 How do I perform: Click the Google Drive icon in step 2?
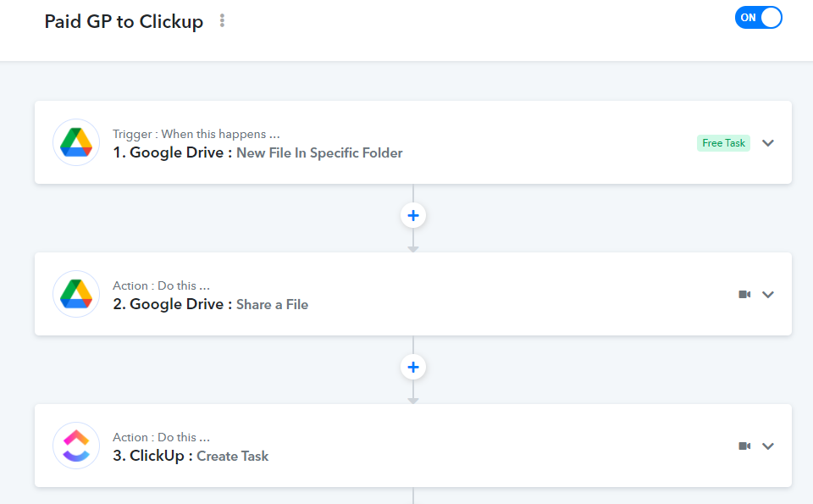[76, 294]
